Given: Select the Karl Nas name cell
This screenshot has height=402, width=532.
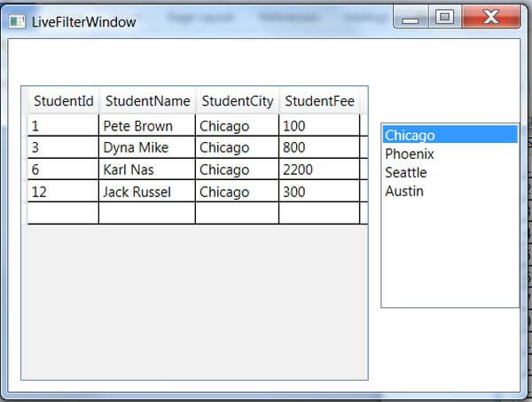Looking at the screenshot, I should click(x=147, y=169).
